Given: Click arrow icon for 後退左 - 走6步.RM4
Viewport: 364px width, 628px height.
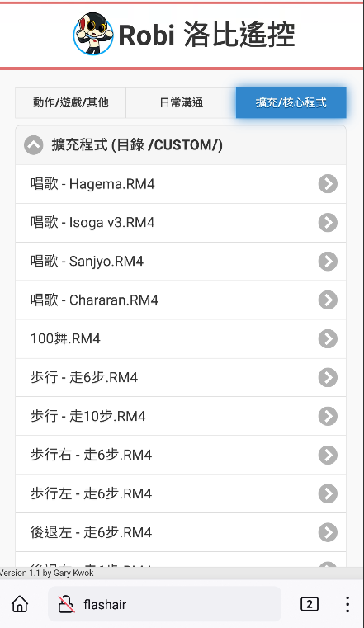Looking at the screenshot, I should [x=328, y=532].
